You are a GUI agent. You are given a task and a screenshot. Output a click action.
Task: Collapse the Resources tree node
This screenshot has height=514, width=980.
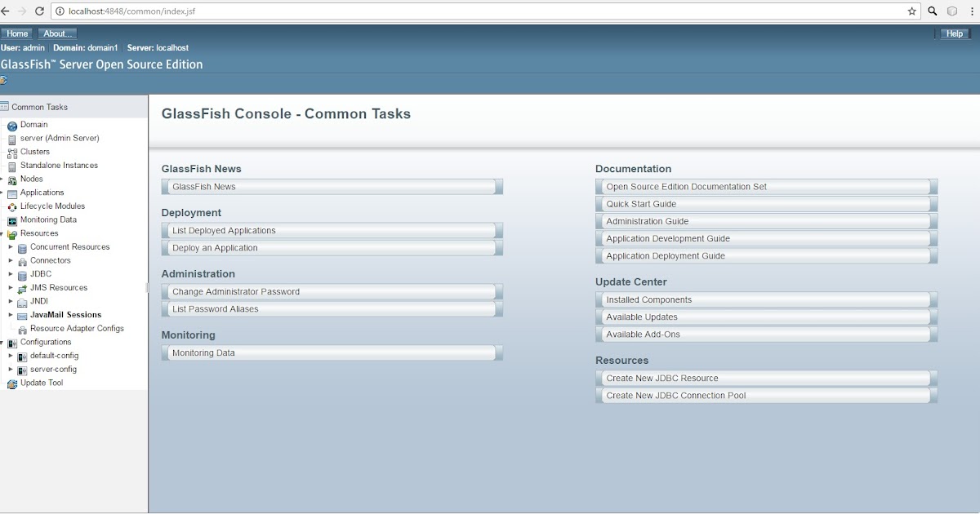(x=3, y=233)
